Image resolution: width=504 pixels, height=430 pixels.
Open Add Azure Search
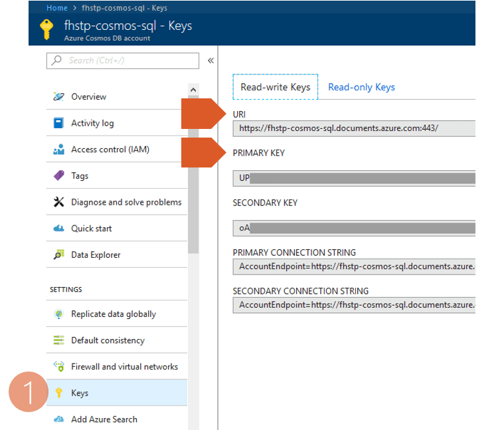(x=117, y=419)
